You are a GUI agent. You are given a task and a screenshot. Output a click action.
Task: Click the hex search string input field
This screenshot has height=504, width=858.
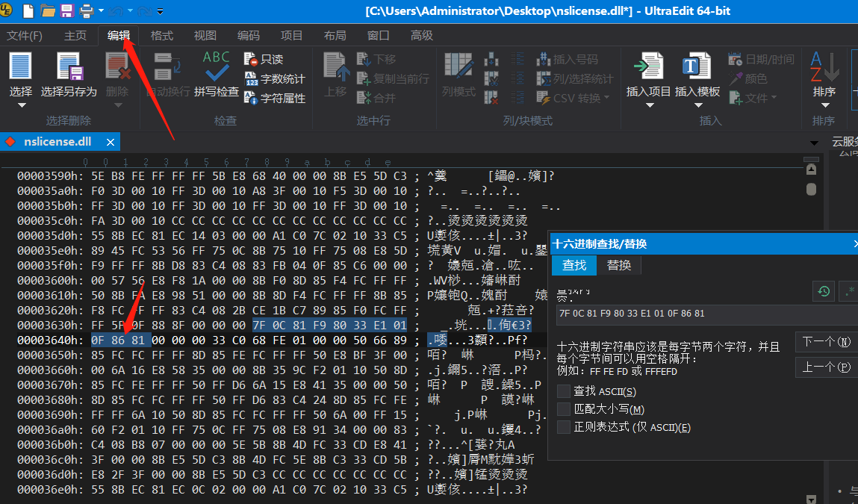[x=707, y=314]
